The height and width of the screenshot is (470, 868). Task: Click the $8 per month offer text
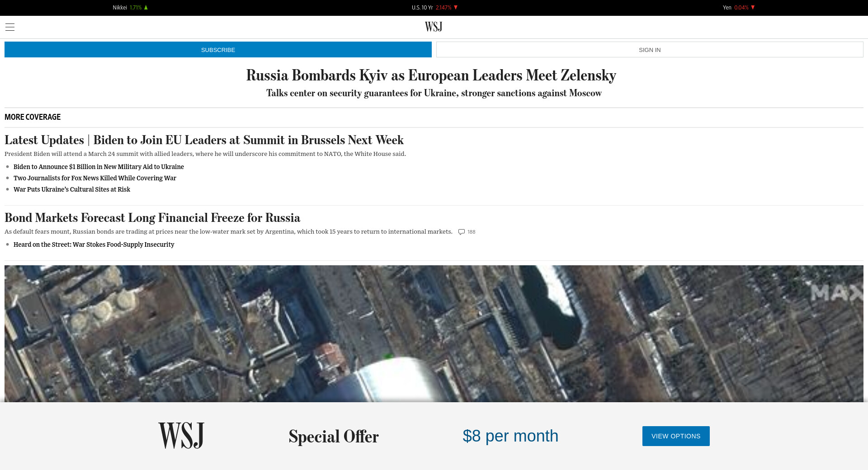point(510,436)
